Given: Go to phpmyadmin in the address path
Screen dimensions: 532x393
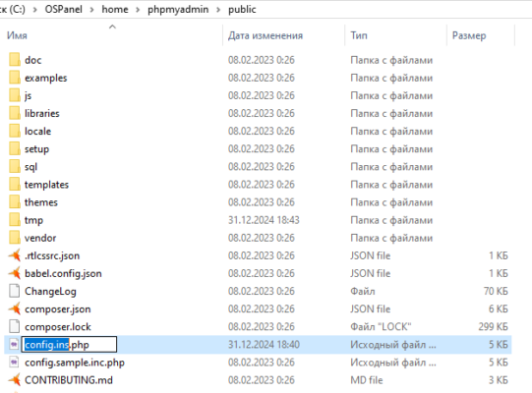Looking at the screenshot, I should [178, 10].
